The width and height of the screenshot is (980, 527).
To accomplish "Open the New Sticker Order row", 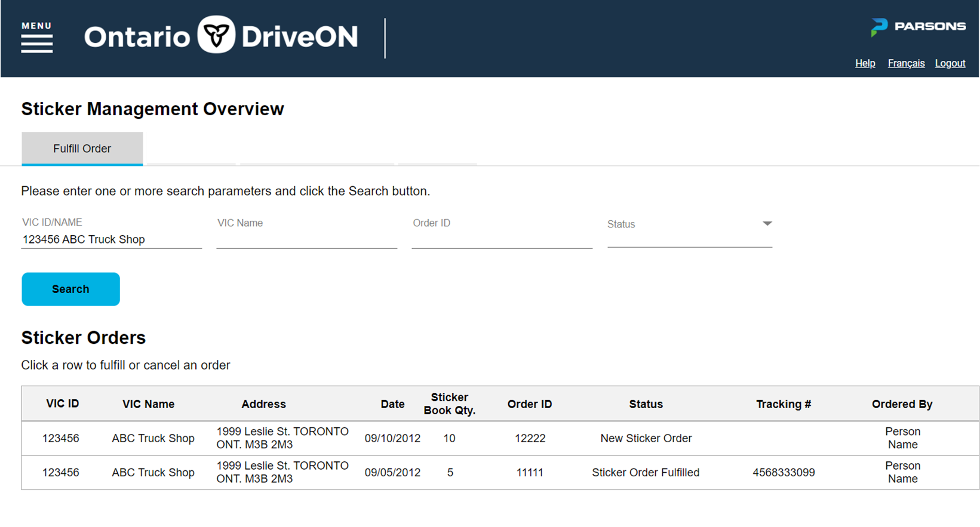I will 646,439.
